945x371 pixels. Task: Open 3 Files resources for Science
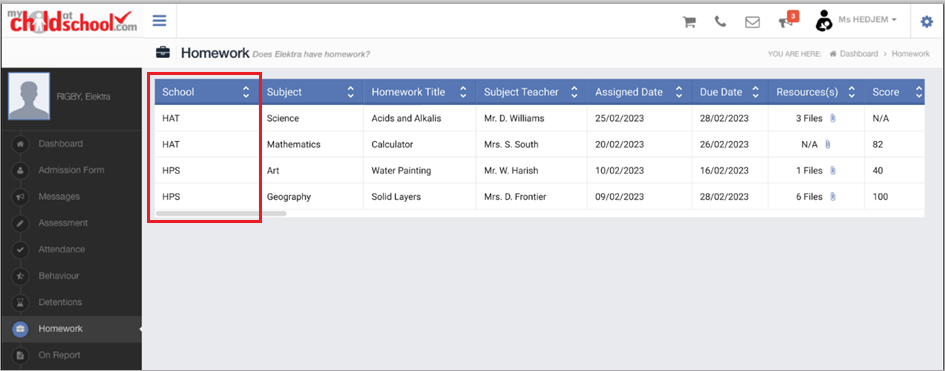click(x=809, y=119)
